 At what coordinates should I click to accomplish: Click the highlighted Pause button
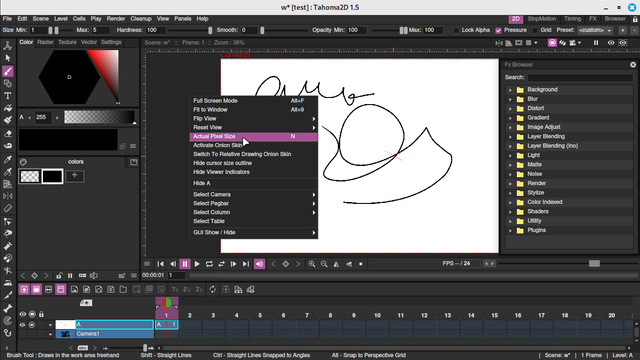[185, 264]
